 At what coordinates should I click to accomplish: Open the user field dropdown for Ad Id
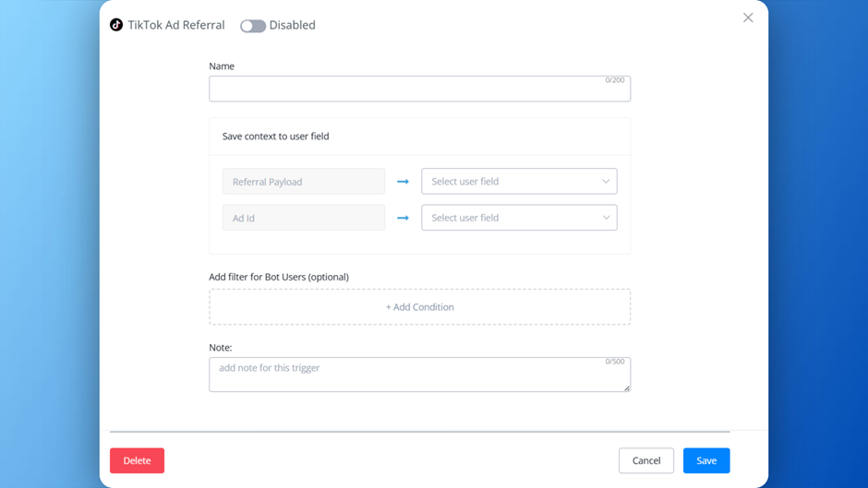point(519,218)
